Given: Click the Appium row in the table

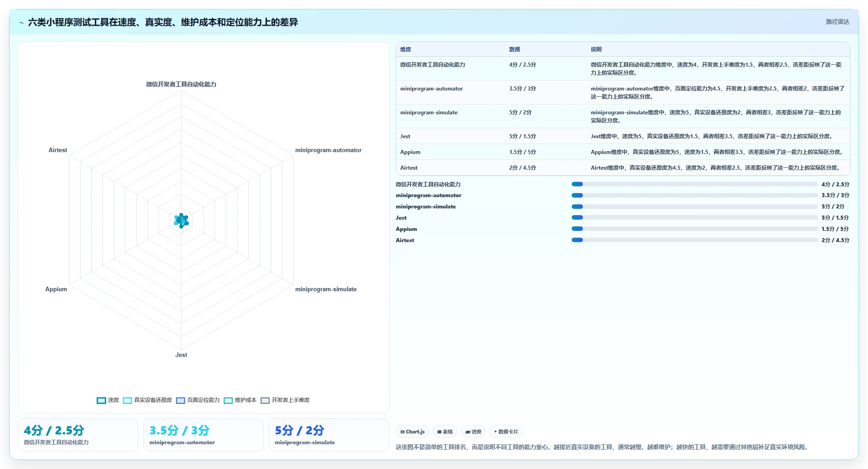Looking at the screenshot, I should coord(623,152).
